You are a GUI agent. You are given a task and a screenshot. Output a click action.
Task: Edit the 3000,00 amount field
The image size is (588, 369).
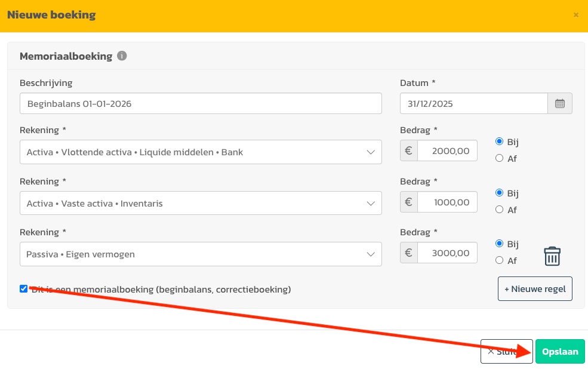click(x=447, y=253)
